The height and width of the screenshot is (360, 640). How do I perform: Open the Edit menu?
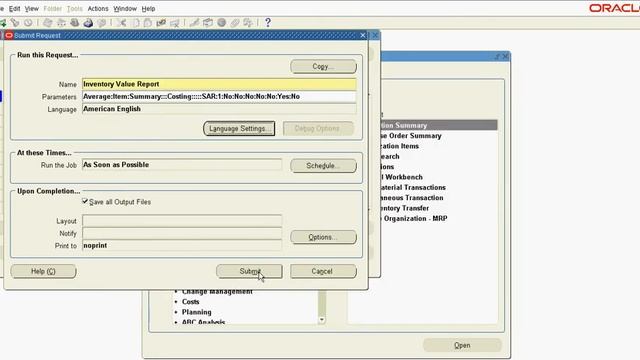[x=14, y=9]
